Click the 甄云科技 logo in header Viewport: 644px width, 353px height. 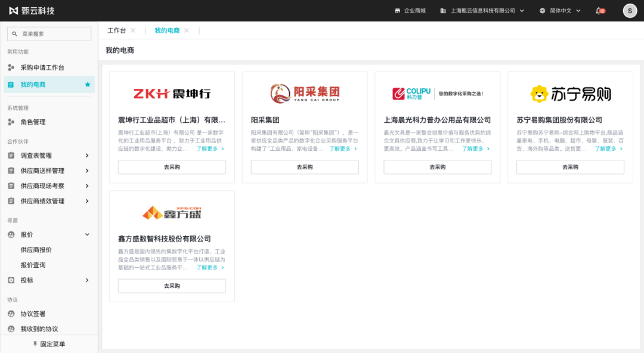(32, 11)
